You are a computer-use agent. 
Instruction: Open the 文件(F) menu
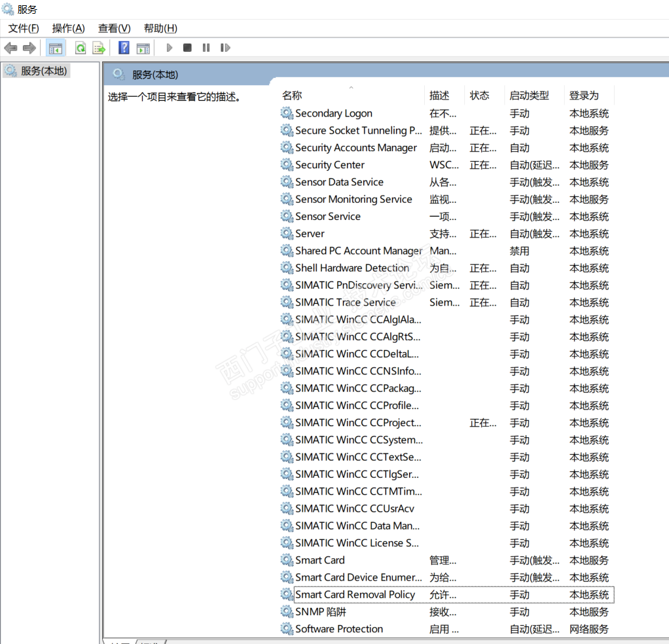24,28
